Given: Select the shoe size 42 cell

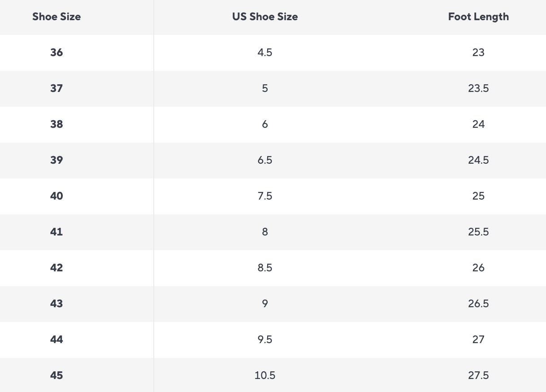Looking at the screenshot, I should (56, 268).
